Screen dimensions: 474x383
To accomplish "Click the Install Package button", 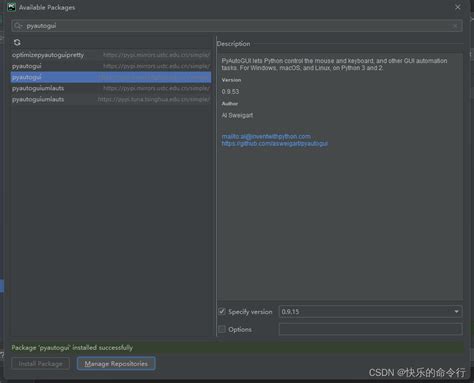I will [x=40, y=364].
